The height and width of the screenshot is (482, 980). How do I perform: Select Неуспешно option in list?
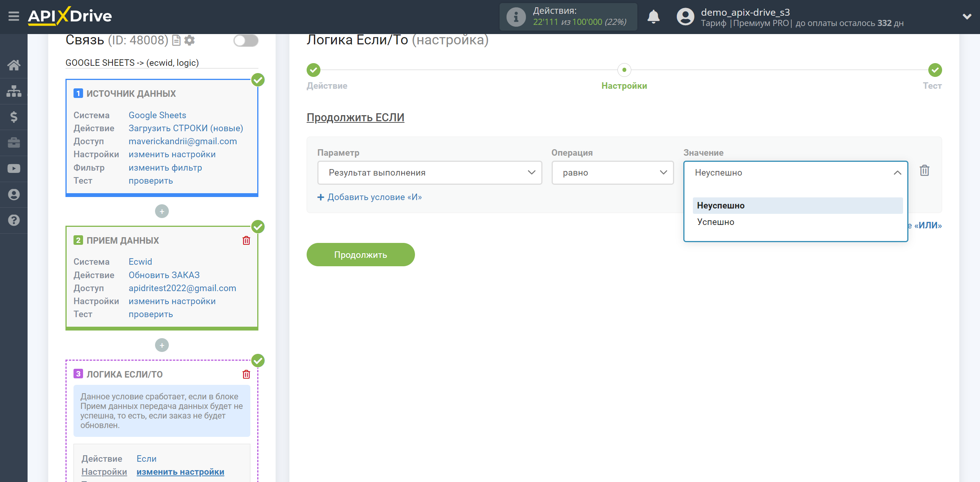tap(798, 205)
